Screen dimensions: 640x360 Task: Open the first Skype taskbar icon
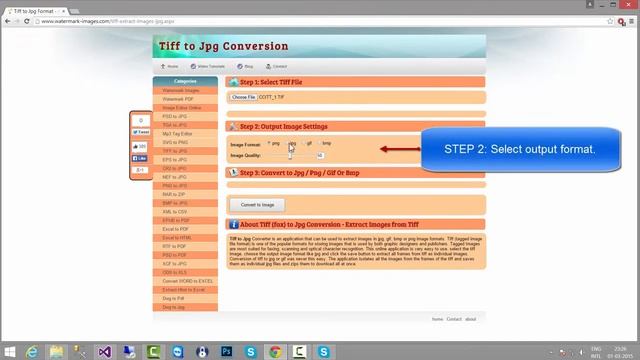pos(251,352)
